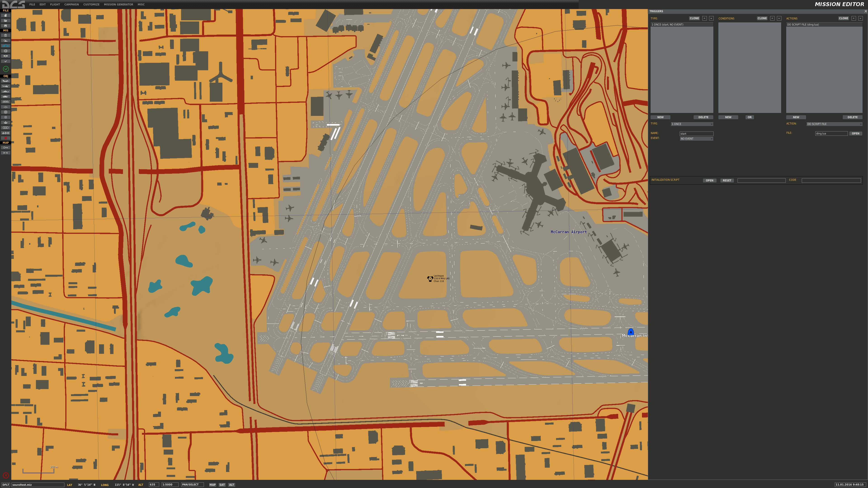Place a static object with bridge icon
868x488 pixels.
point(5,102)
